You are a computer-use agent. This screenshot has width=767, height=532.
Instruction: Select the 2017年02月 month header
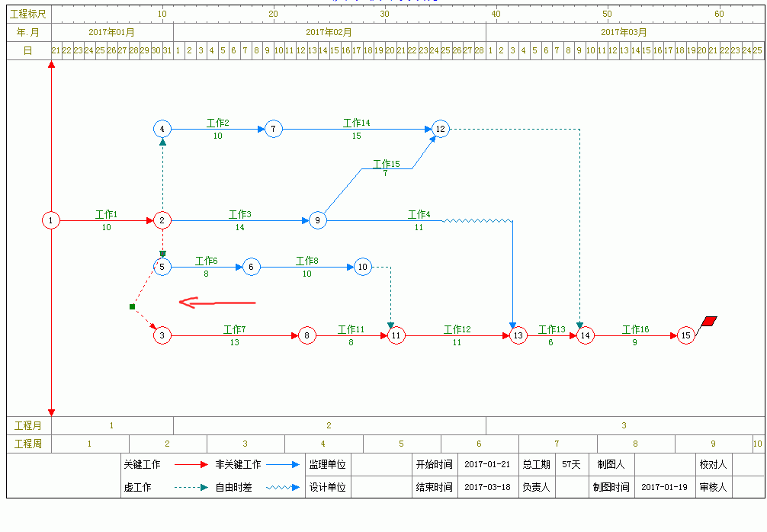click(329, 32)
